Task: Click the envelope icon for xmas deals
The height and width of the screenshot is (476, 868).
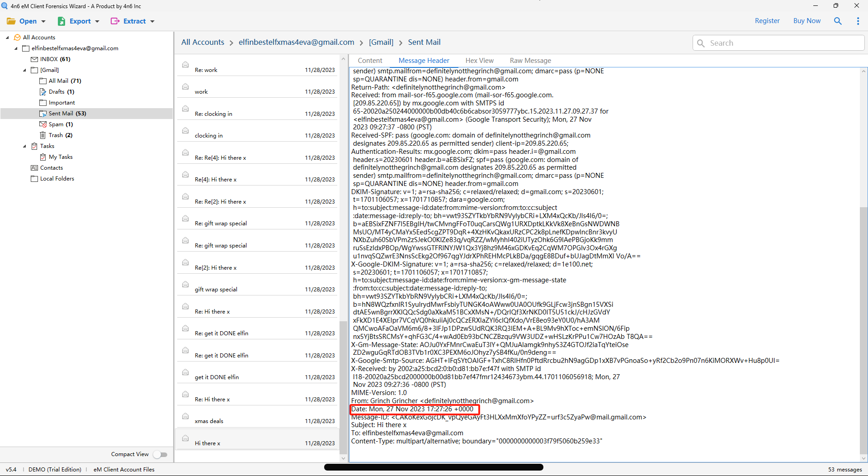Action: pyautogui.click(x=185, y=416)
